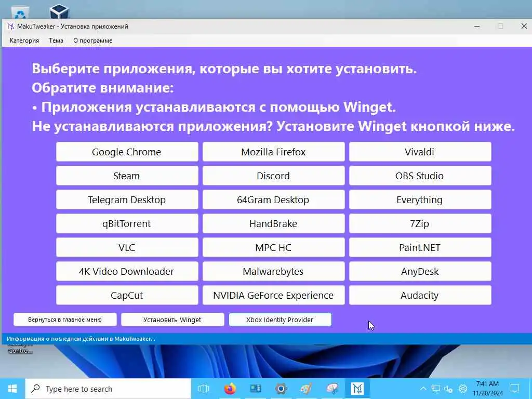Show hidden system tray icons
This screenshot has height=399, width=532.
423,389
